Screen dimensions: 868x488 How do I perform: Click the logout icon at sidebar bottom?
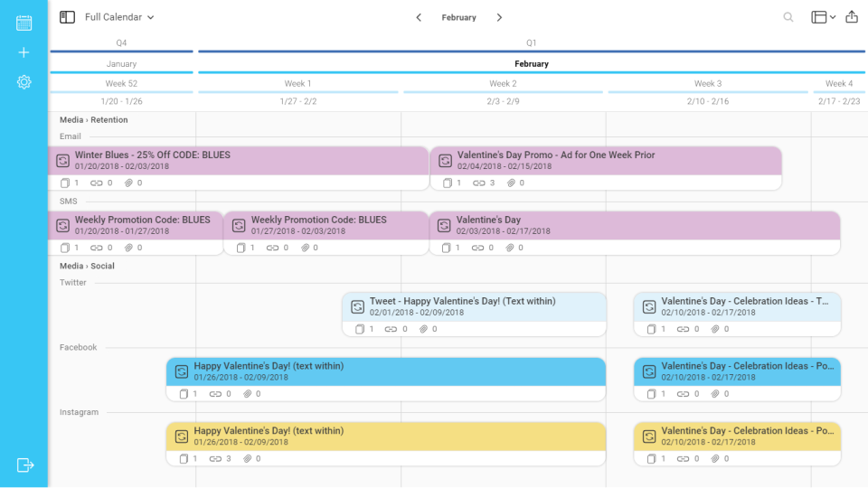pos(25,465)
